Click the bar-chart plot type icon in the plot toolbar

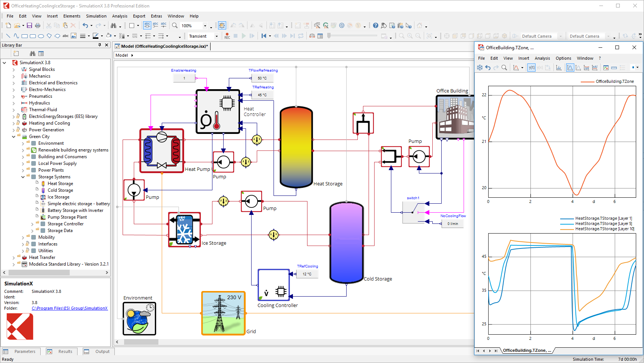pos(559,68)
